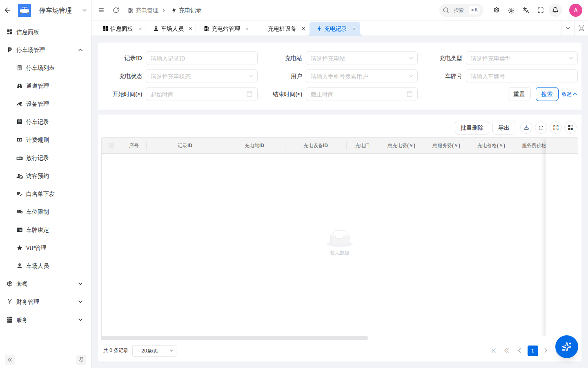The image size is (588, 368).
Task: Open the settings gear icon
Action: coord(497,10)
